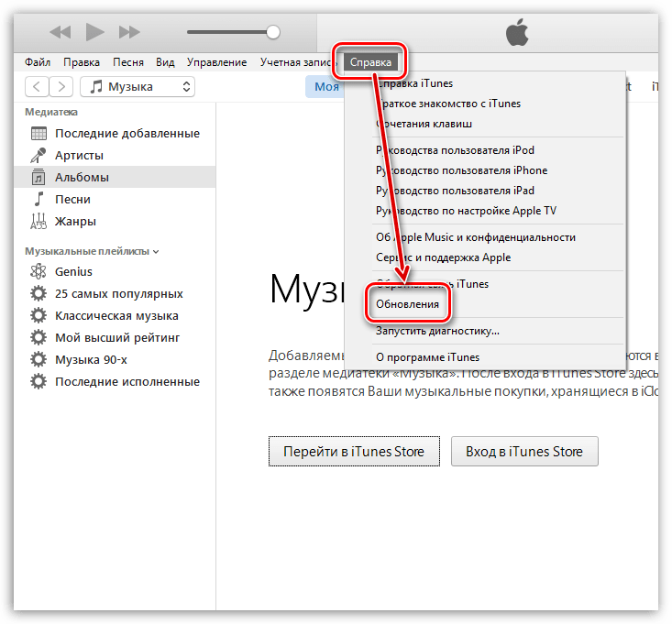Choose О программе iTunes entry
This screenshot has width=672, height=624.
[x=486, y=357]
